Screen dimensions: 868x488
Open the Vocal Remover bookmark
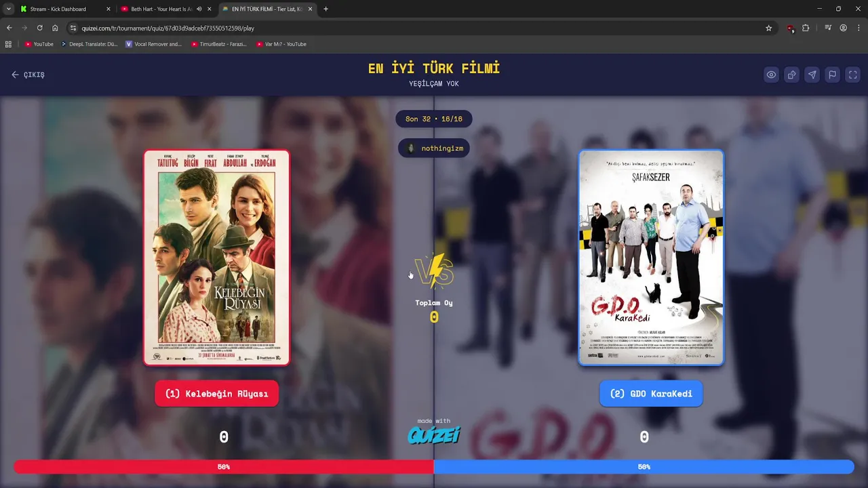(154, 44)
